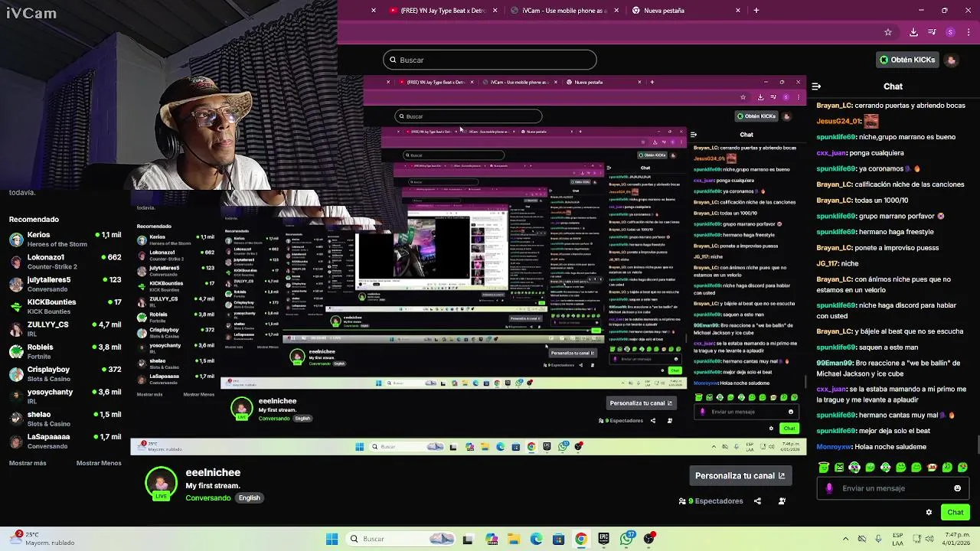Collapse recommended list with 'Mostrar Menos'
This screenshot has height=551, width=980.
99,463
